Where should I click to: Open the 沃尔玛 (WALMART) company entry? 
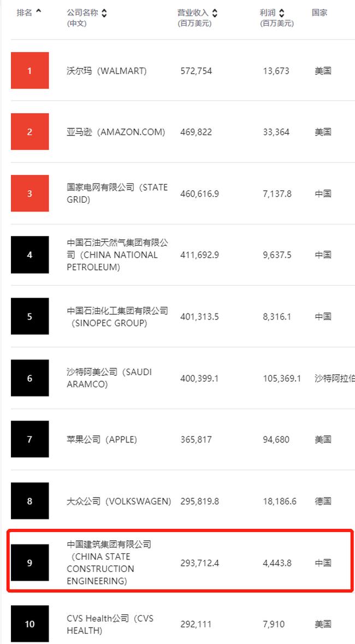click(108, 70)
